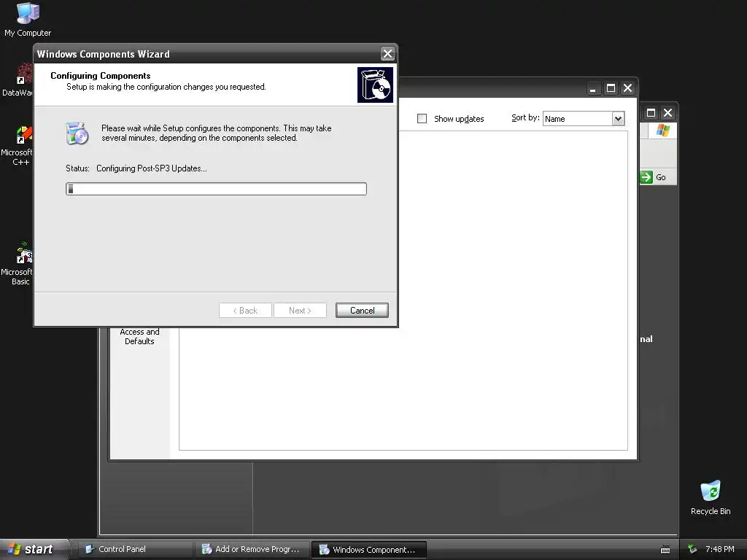Click the configuration progress bar
747x560 pixels.
216,189
